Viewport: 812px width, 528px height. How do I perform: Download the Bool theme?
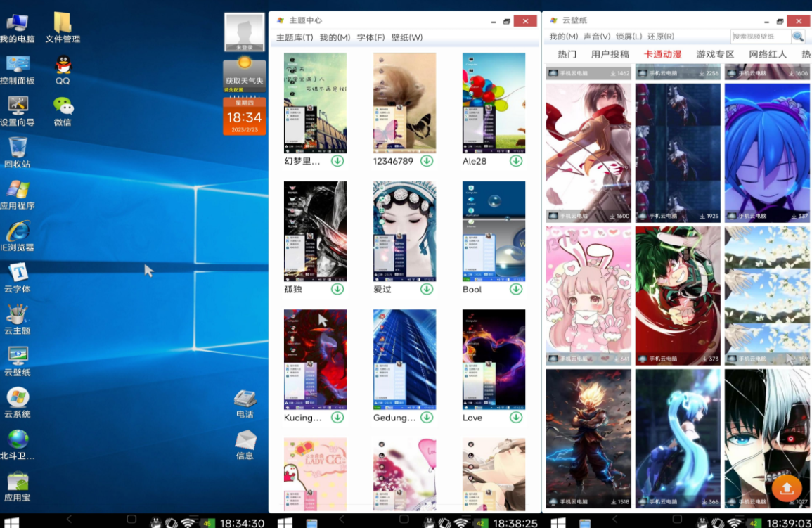pos(516,290)
